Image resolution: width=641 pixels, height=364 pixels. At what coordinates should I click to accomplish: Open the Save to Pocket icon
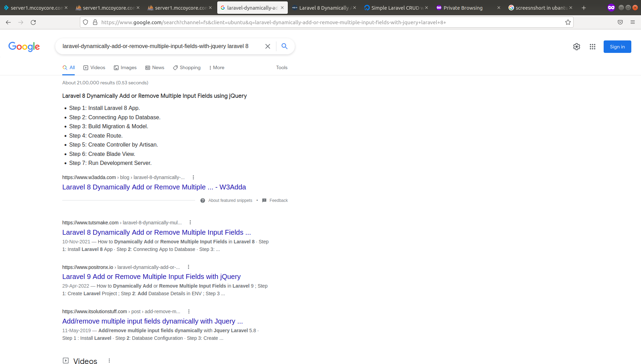point(620,22)
